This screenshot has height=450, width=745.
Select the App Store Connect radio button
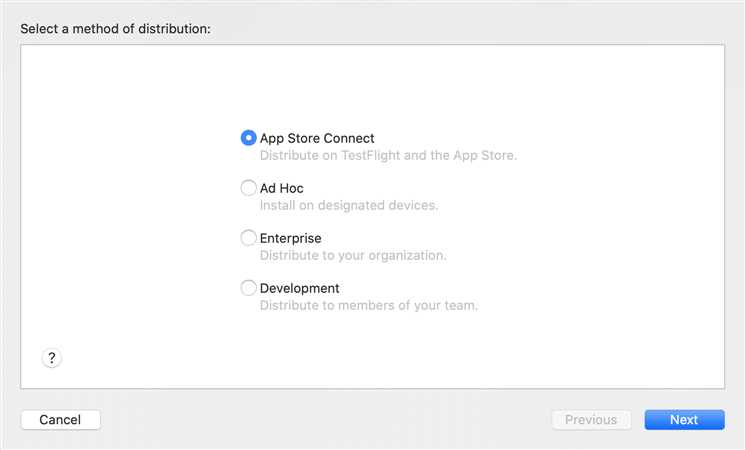coord(248,138)
